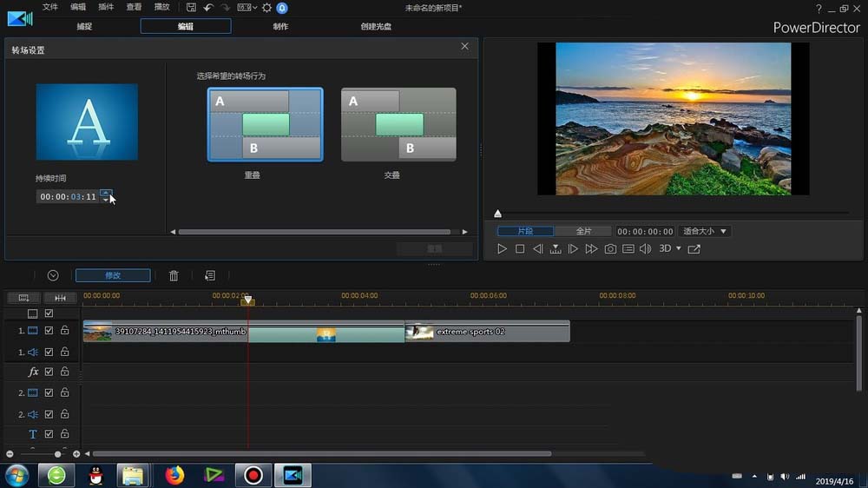Click the delete trash icon above timeline
Viewport: 868px width, 488px height.
174,275
